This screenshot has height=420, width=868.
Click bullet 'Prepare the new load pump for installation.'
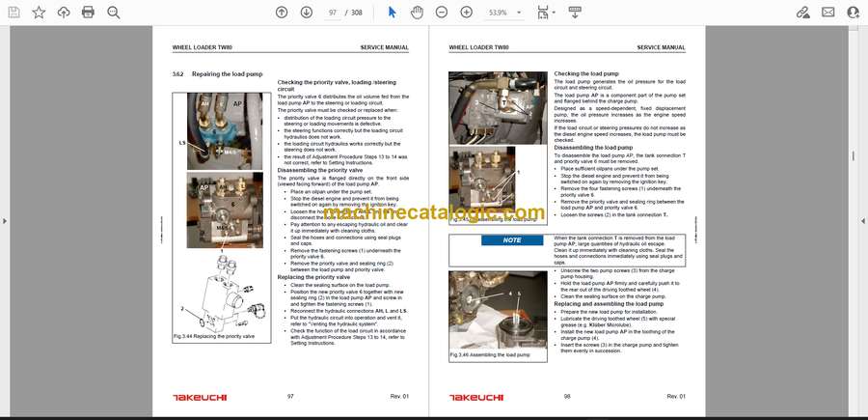(x=610, y=313)
